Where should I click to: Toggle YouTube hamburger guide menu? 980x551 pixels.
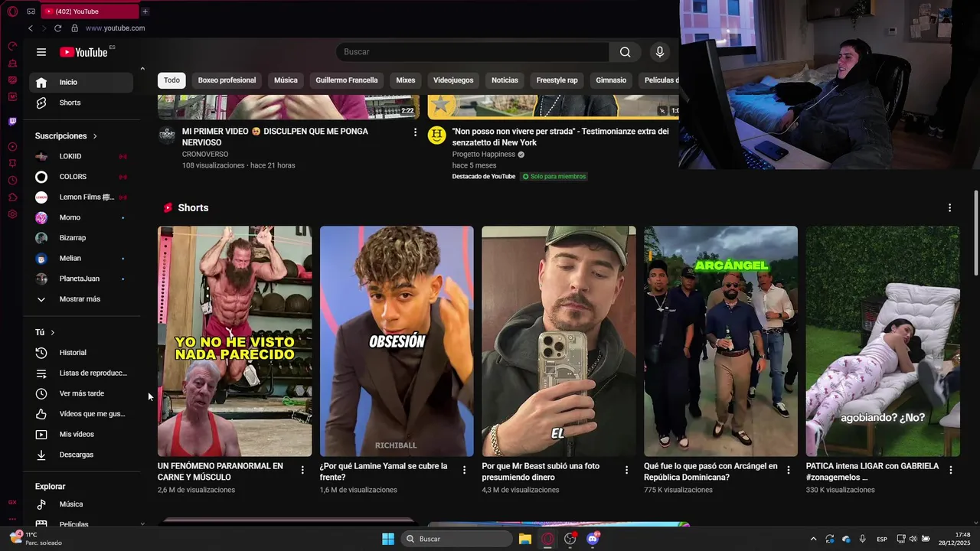point(41,52)
